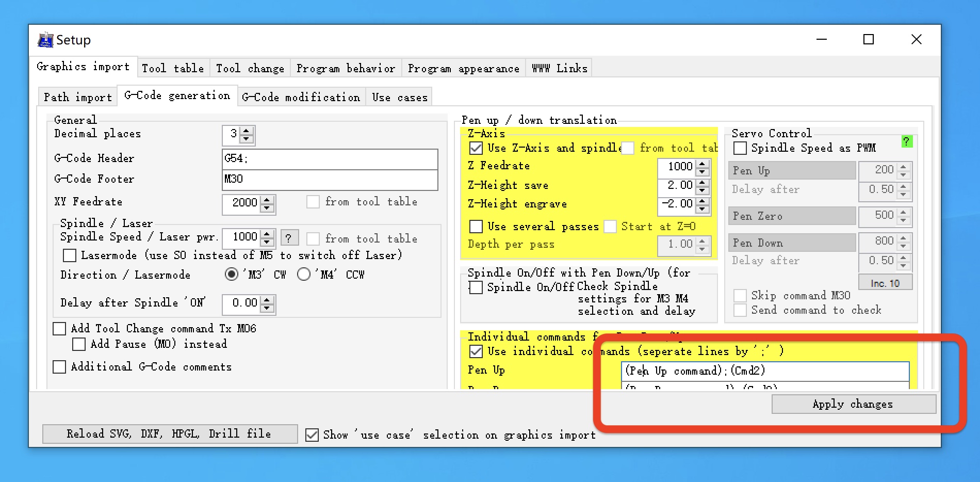980x482 pixels.
Task: Increase Decimal places with up arrow
Action: pyautogui.click(x=247, y=131)
